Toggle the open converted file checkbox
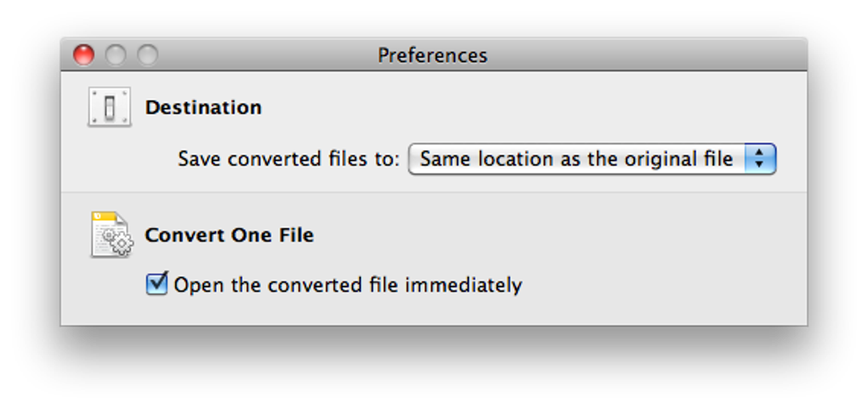 pyautogui.click(x=157, y=284)
